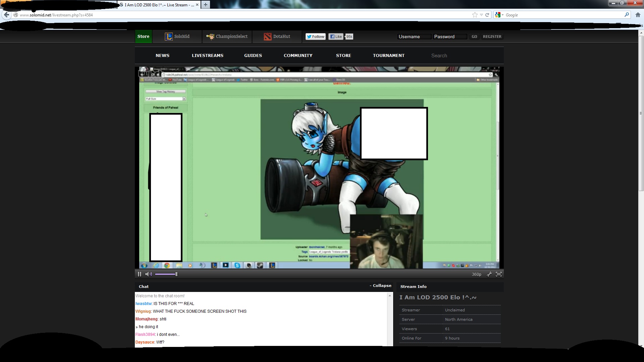The image size is (644, 362).
Task: Open the REGISTER page
Action: (x=492, y=37)
